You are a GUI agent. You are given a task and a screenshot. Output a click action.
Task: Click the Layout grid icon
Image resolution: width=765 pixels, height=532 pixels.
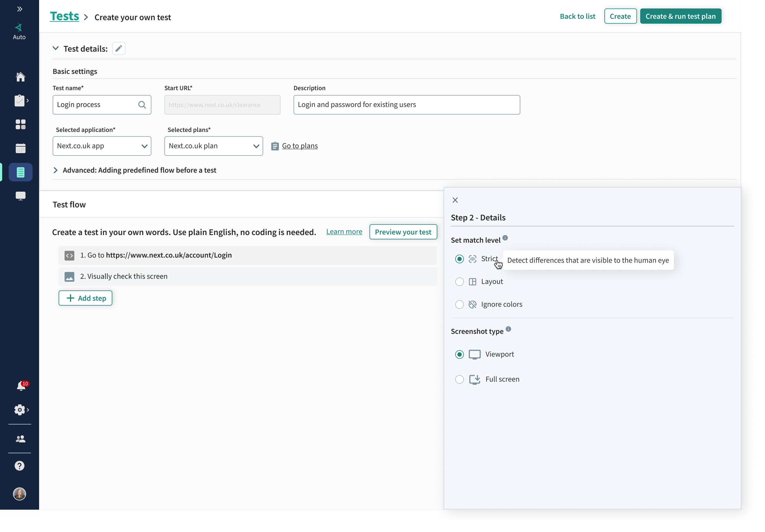tap(472, 282)
